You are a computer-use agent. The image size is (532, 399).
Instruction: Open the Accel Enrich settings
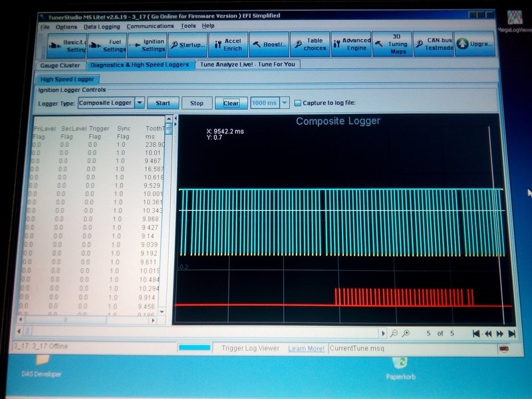click(228, 45)
